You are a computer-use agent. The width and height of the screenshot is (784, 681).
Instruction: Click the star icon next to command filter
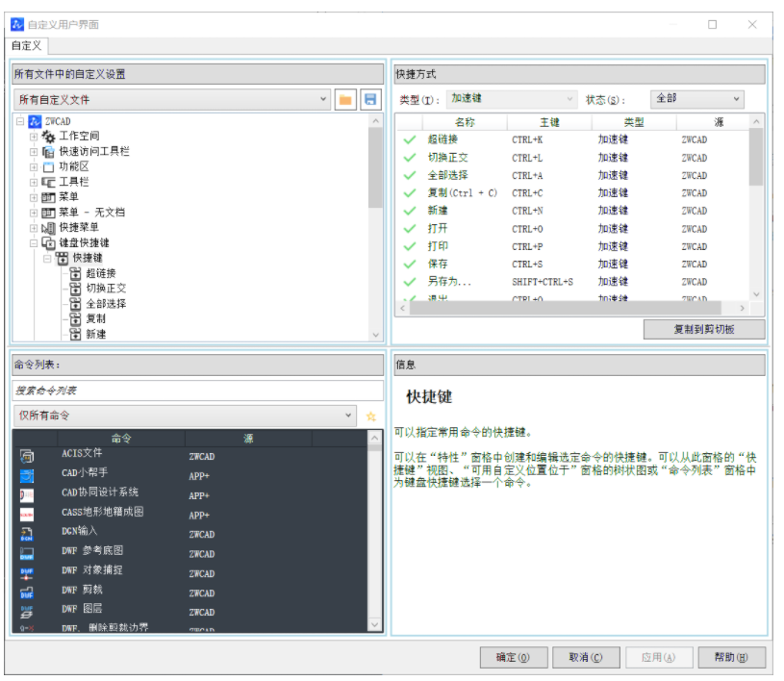[371, 416]
